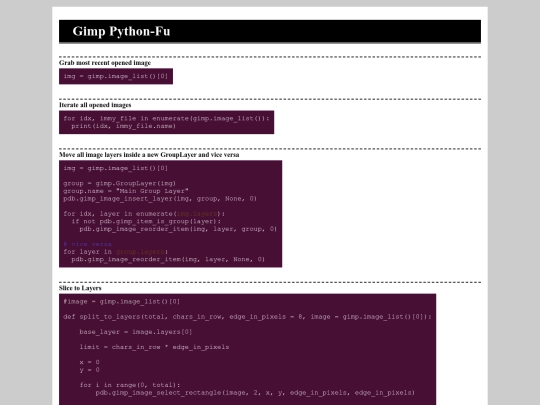Click the line 'if not pdb.gimp_item_is_group(layer):'

[146, 221]
